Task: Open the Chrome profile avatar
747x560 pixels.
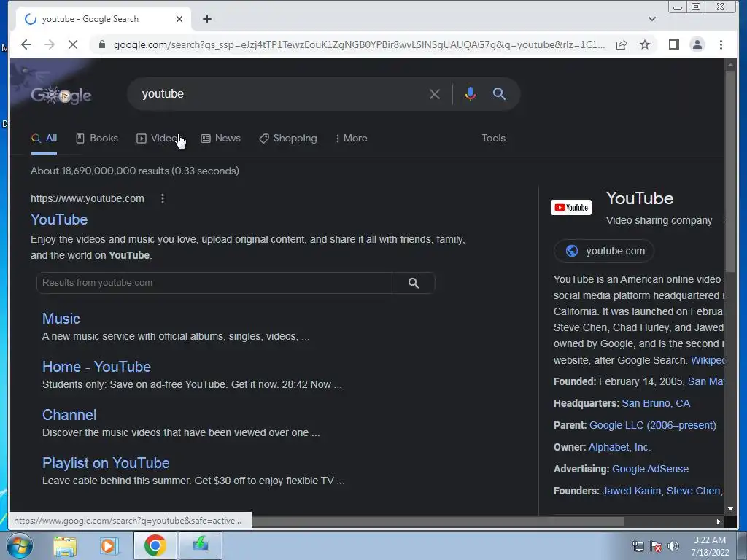Action: pyautogui.click(x=697, y=44)
